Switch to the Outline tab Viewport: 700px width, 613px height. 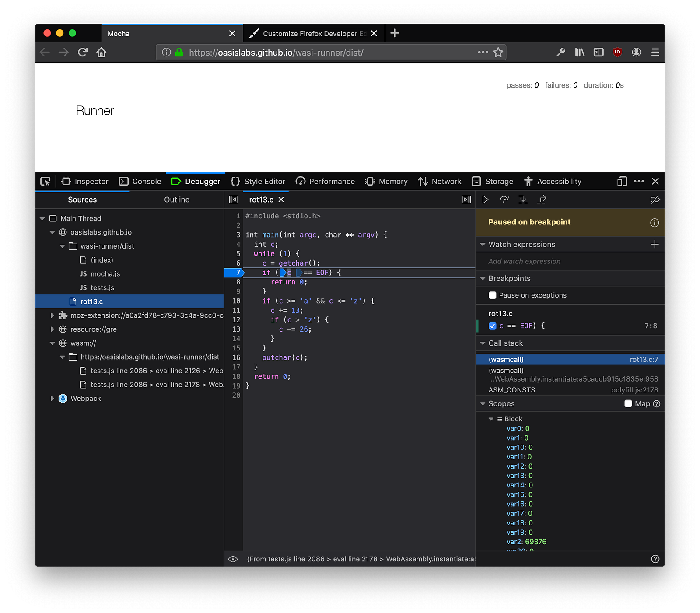pyautogui.click(x=177, y=200)
